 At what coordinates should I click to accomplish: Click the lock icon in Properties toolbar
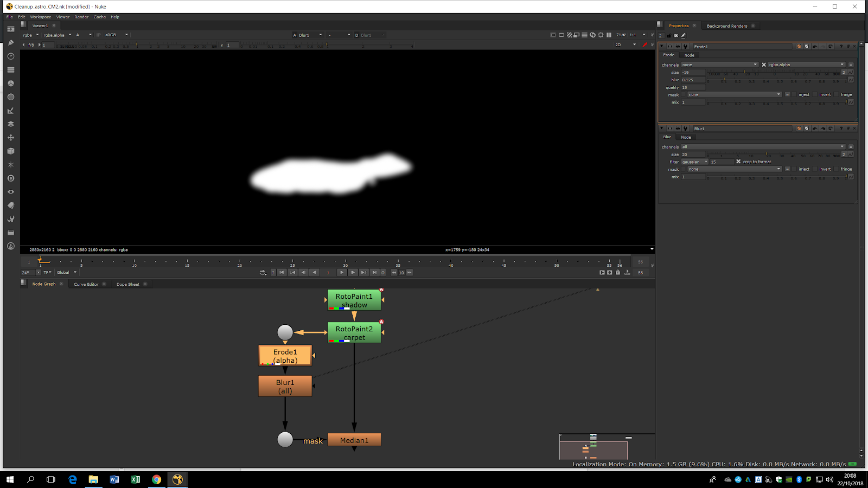tap(668, 36)
